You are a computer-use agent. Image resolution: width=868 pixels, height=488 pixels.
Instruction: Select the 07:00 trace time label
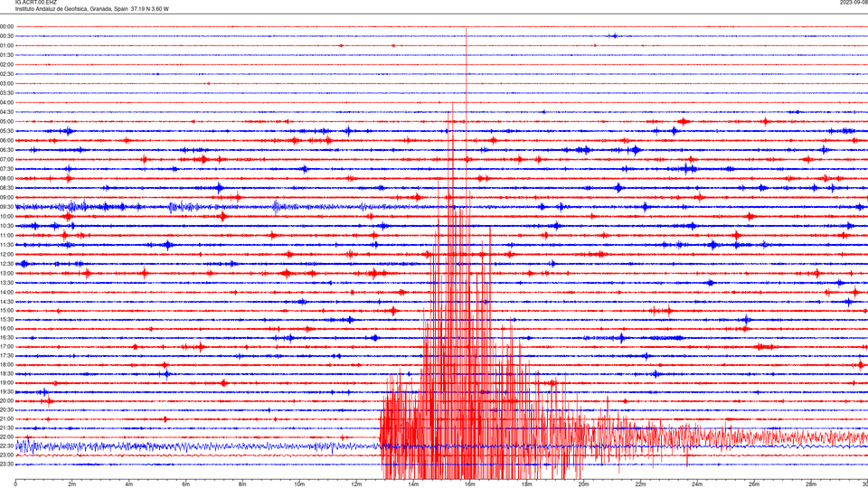point(6,159)
